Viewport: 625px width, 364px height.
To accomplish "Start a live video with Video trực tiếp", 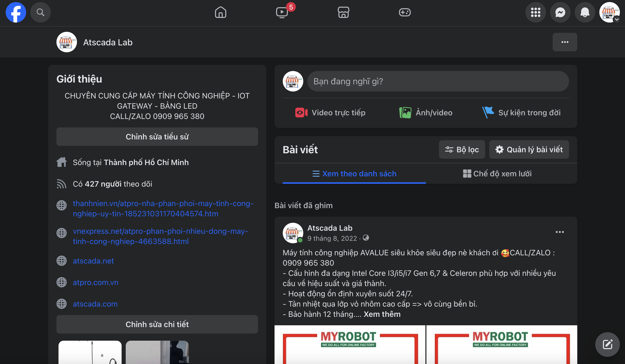I will coord(330,113).
